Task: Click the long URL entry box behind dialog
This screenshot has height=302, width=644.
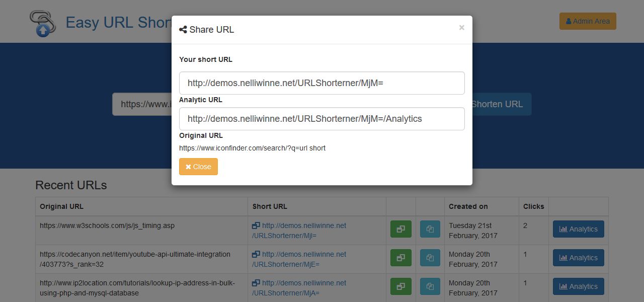Action: [x=142, y=104]
